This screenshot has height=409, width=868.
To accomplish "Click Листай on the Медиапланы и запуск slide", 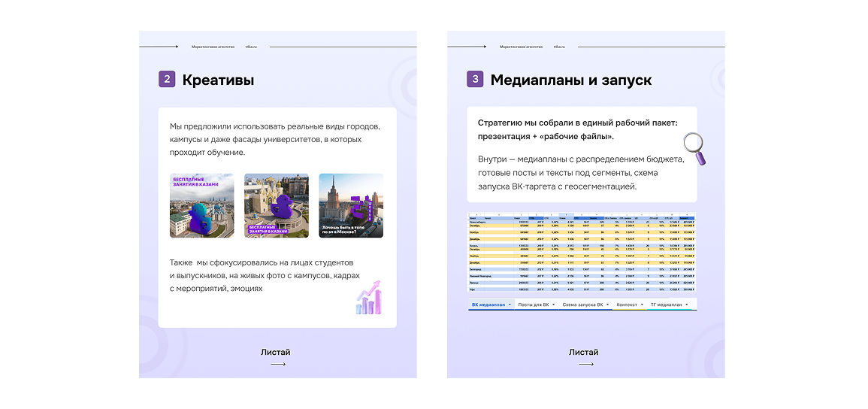I will (x=584, y=352).
